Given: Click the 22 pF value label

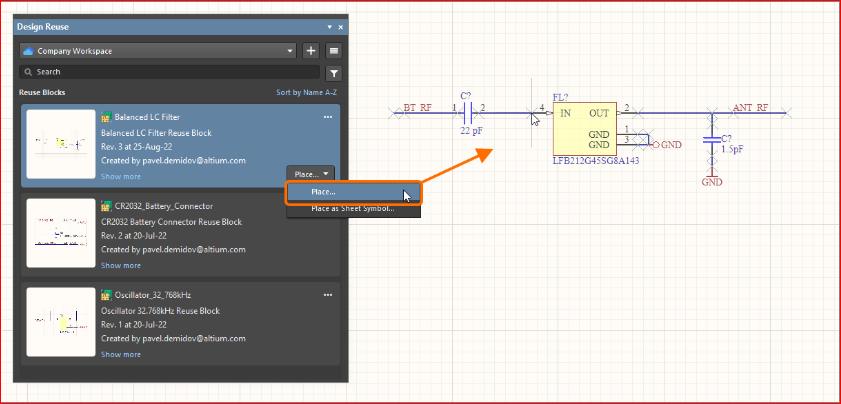Looking at the screenshot, I should click(470, 130).
